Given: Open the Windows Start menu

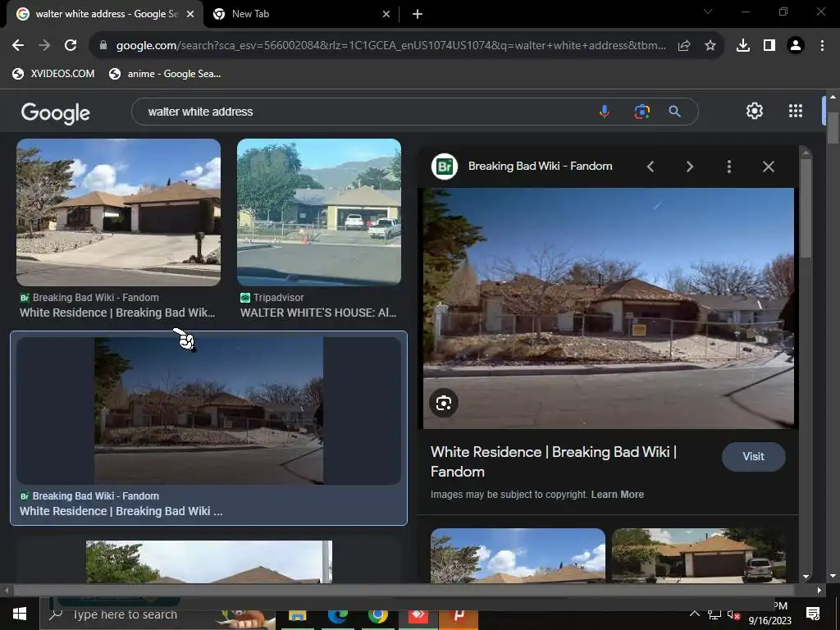Looking at the screenshot, I should [20, 614].
